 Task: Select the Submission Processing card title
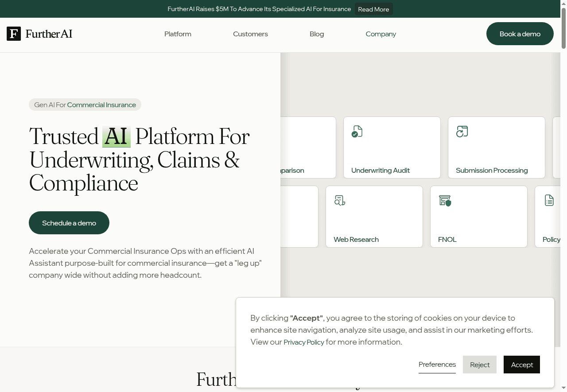pyautogui.click(x=491, y=171)
